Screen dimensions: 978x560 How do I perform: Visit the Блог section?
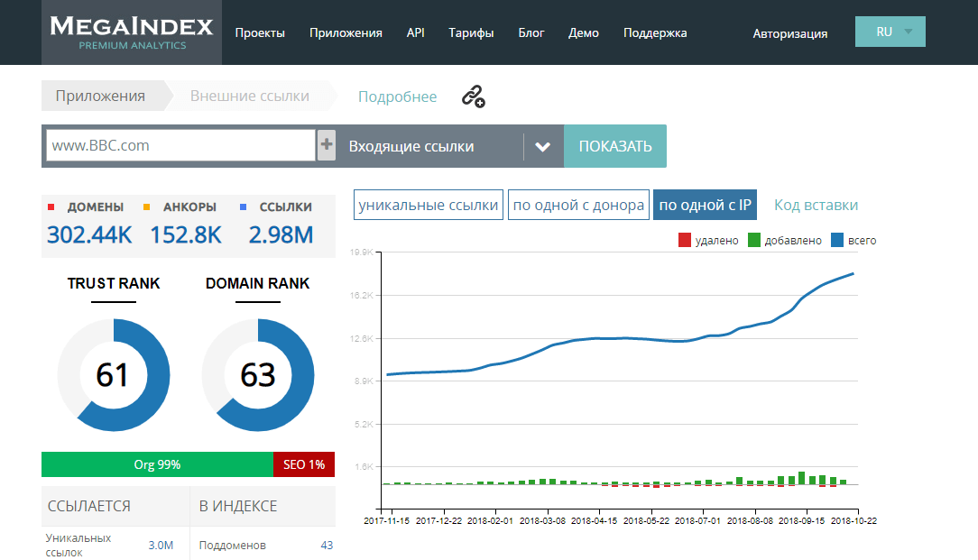pyautogui.click(x=531, y=33)
